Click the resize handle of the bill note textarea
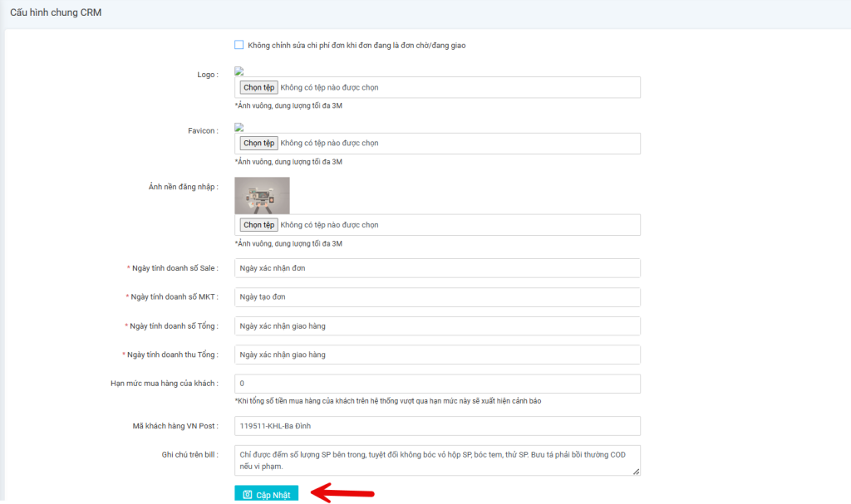The image size is (851, 504). (x=636, y=471)
